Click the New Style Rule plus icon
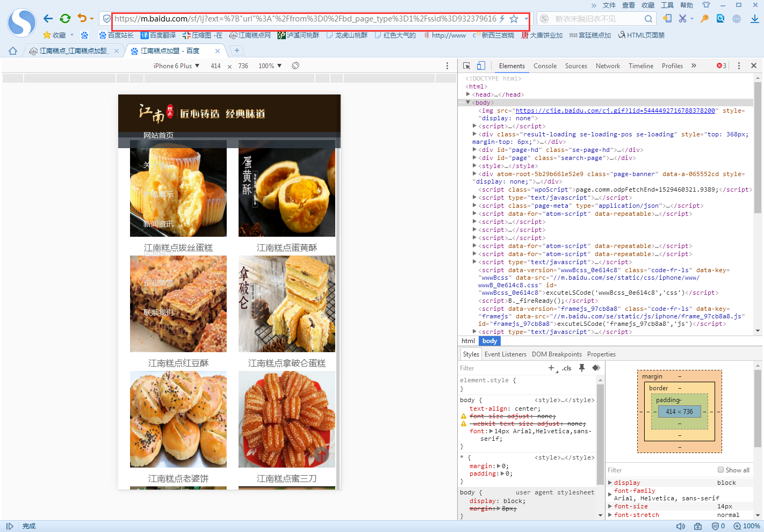This screenshot has width=764, height=532. pyautogui.click(x=551, y=368)
